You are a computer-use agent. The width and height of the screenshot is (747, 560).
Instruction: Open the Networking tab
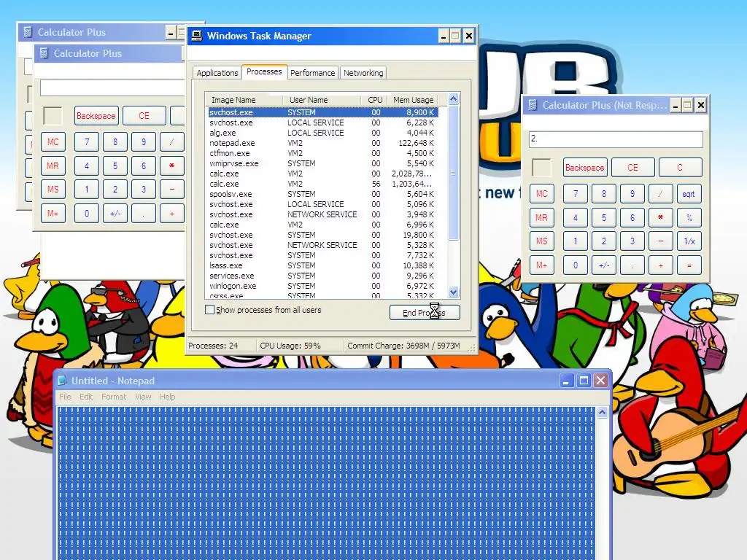[x=363, y=73]
